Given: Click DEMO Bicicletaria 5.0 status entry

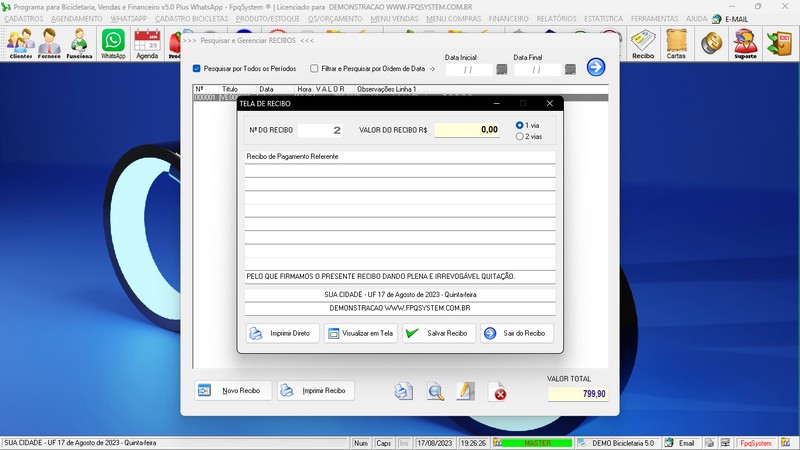Looking at the screenshot, I should pyautogui.click(x=618, y=443).
